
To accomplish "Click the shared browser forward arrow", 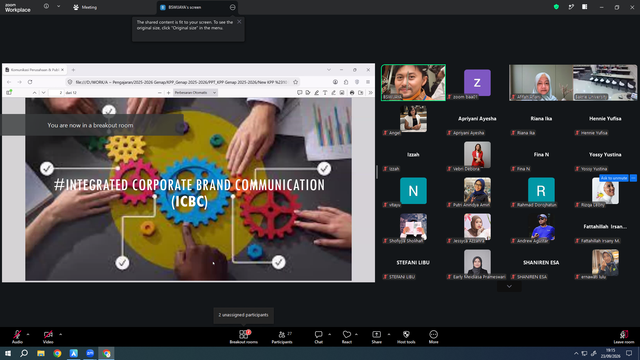I will [19, 82].
